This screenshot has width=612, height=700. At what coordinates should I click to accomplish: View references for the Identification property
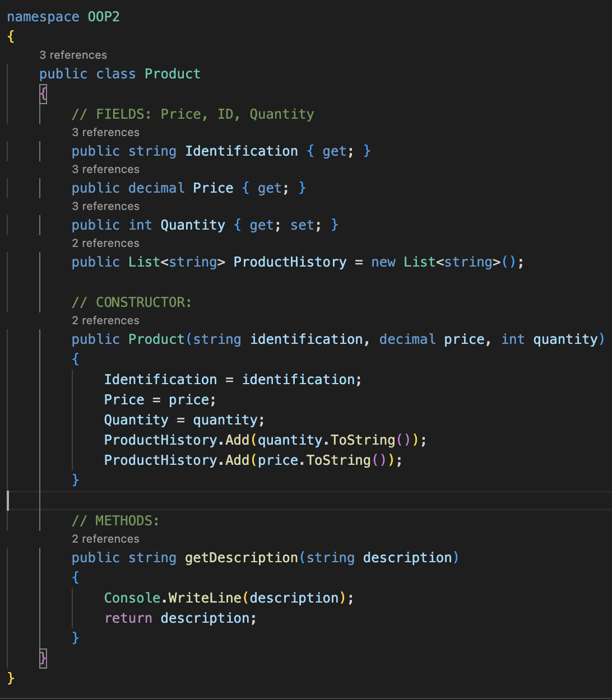(x=105, y=132)
